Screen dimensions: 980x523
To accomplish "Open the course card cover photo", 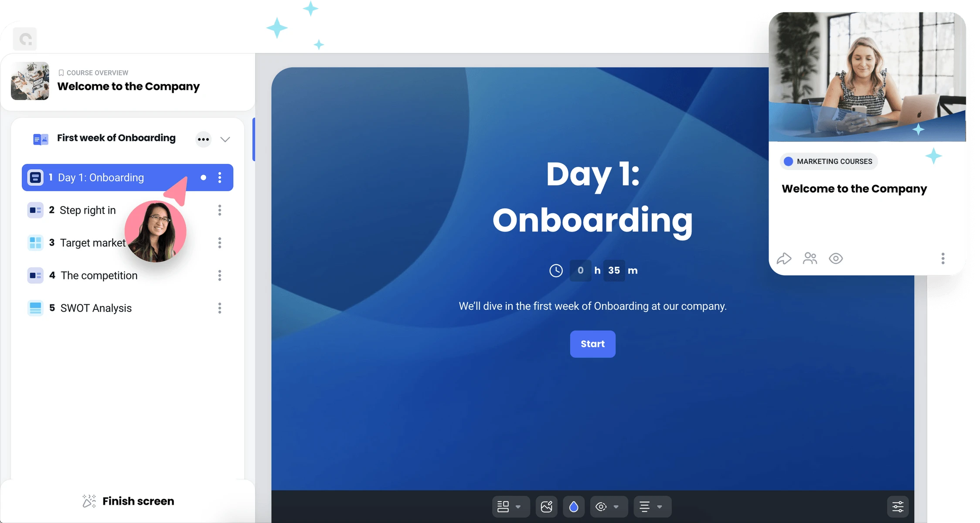I will point(867,77).
